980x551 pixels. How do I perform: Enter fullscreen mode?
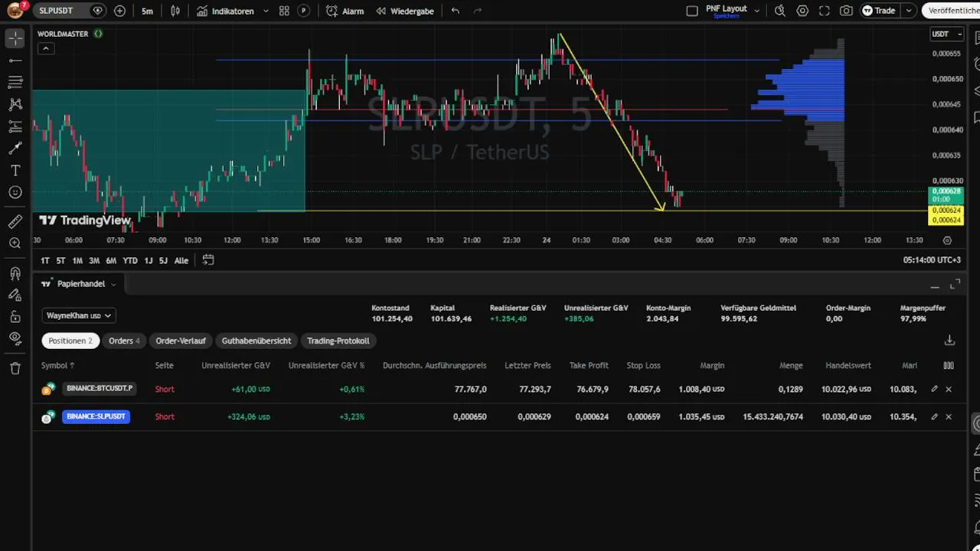[824, 11]
